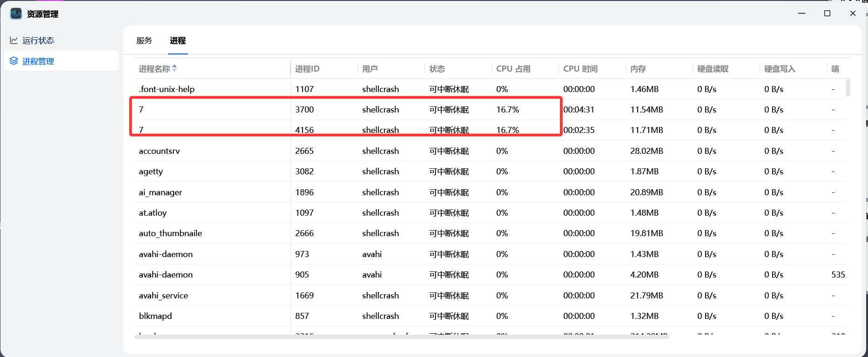Screen dimensions: 868x357
Task: Click process ID 1896 cell
Action: click(x=304, y=192)
